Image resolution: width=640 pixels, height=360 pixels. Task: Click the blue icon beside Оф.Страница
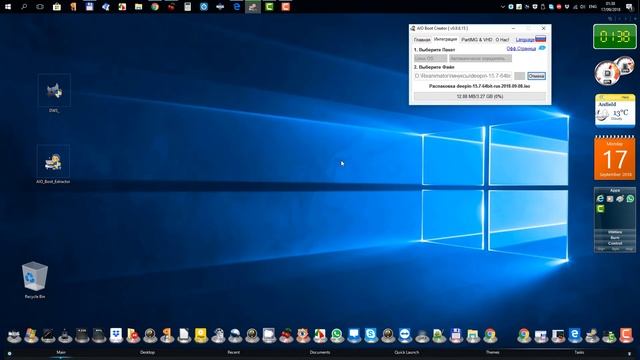542,48
